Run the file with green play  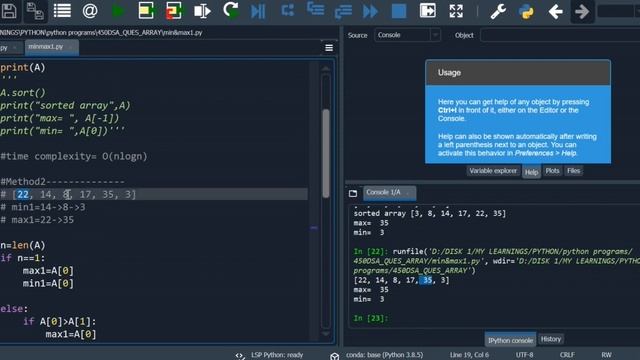[118, 11]
